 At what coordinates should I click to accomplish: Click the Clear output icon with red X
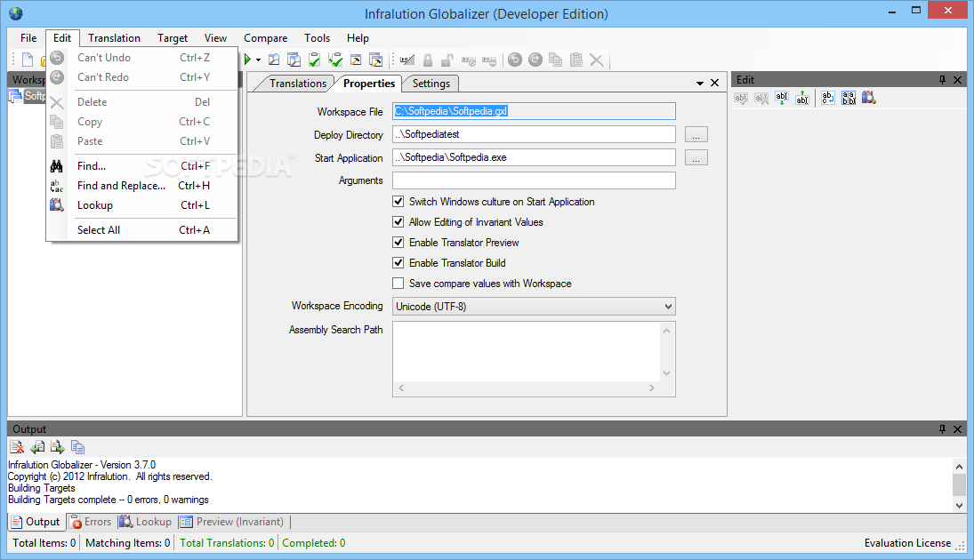click(17, 446)
